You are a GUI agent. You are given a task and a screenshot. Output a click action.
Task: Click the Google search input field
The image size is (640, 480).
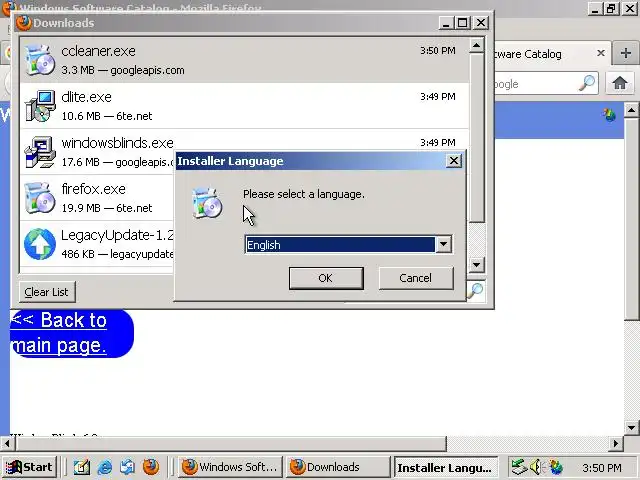point(536,84)
